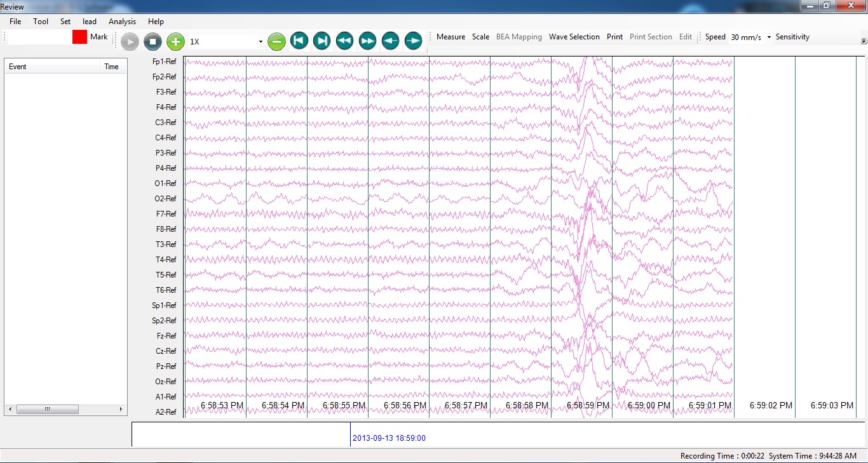Click the rewind double-arrow button

(x=345, y=41)
